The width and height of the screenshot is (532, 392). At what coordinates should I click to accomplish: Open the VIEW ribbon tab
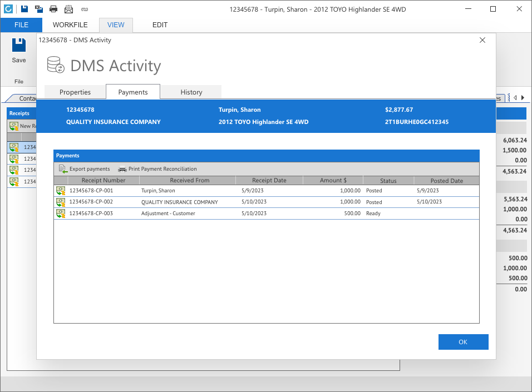coord(116,25)
